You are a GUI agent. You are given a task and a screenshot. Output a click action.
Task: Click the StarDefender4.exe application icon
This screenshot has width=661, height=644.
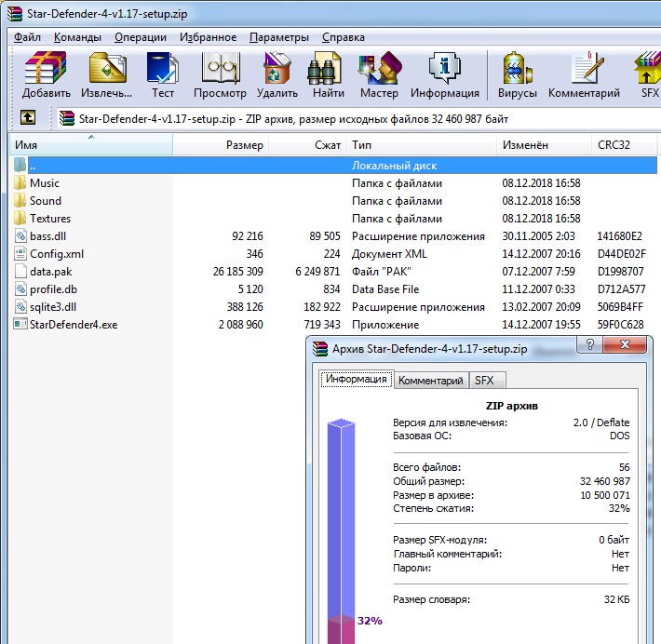pyautogui.click(x=20, y=324)
